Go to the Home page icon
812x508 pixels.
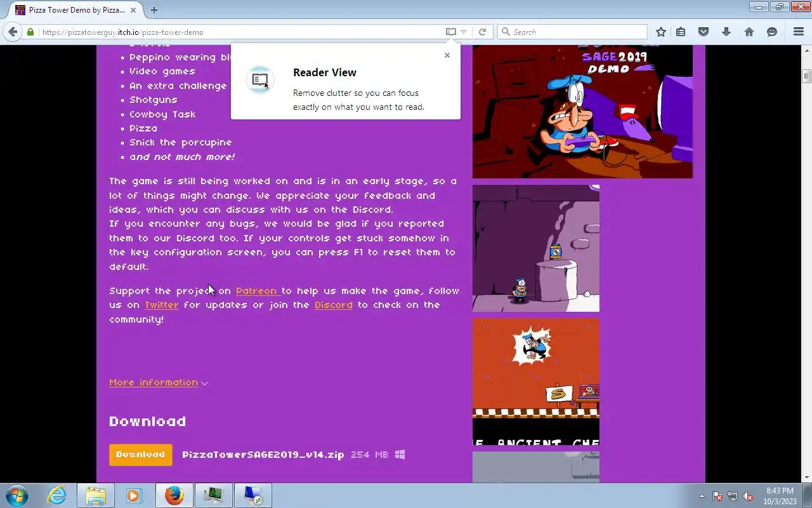click(749, 32)
